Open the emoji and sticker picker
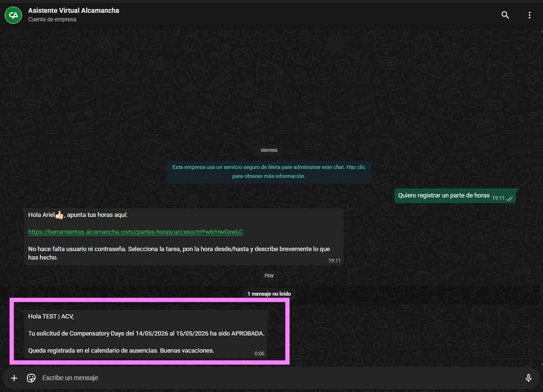543x392 pixels. pos(31,378)
